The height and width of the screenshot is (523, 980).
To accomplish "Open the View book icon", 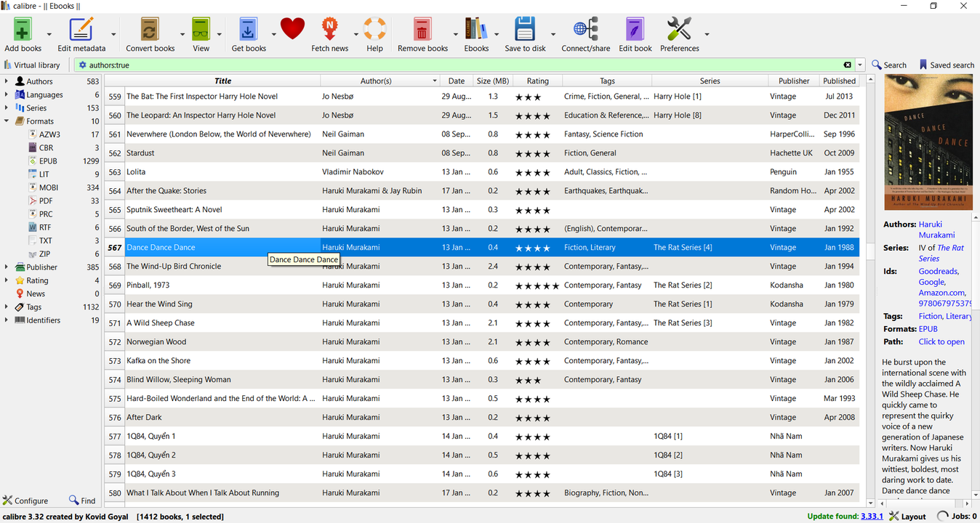I will [201, 30].
